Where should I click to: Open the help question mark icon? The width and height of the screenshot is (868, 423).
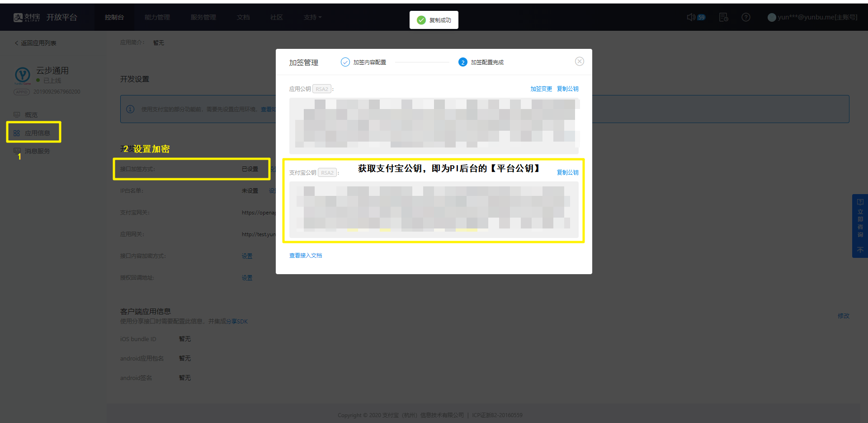click(746, 17)
